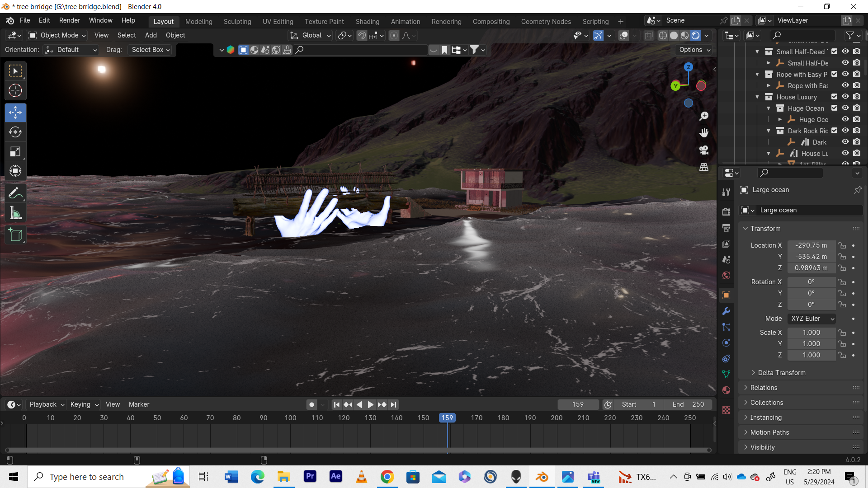Viewport: 868px width, 488px height.
Task: Expand the Motion Paths panel
Action: (x=769, y=432)
